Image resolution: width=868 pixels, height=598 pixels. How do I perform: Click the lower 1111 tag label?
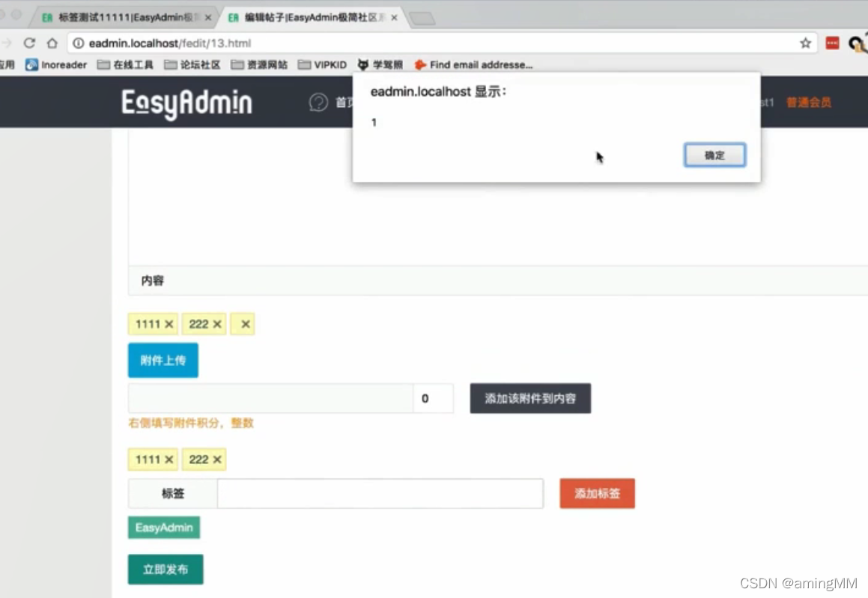148,460
